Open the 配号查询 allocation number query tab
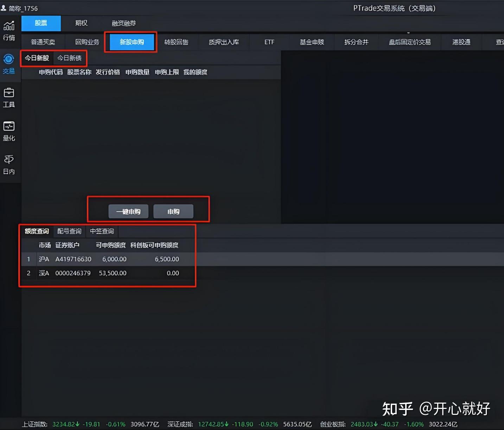 pyautogui.click(x=69, y=231)
